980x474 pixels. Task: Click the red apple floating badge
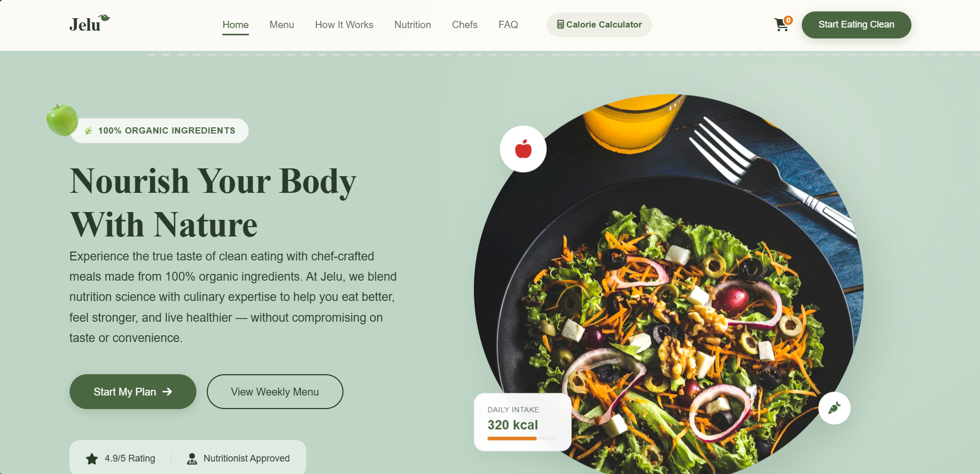523,149
